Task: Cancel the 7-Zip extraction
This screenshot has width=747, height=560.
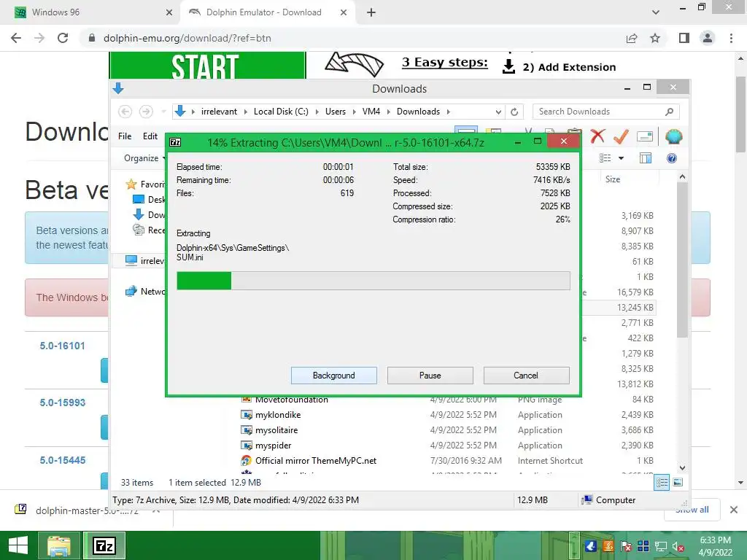Action: click(526, 376)
